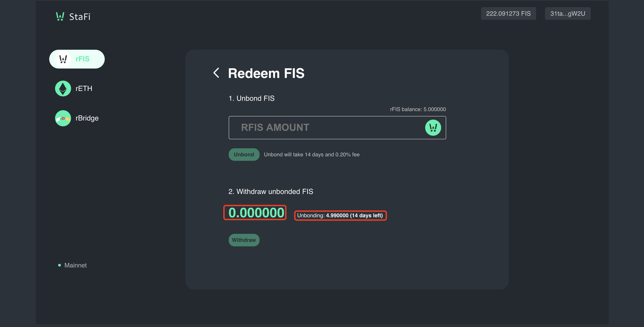Select the rFIS menu item
This screenshot has width=644, height=327.
pyautogui.click(x=77, y=59)
